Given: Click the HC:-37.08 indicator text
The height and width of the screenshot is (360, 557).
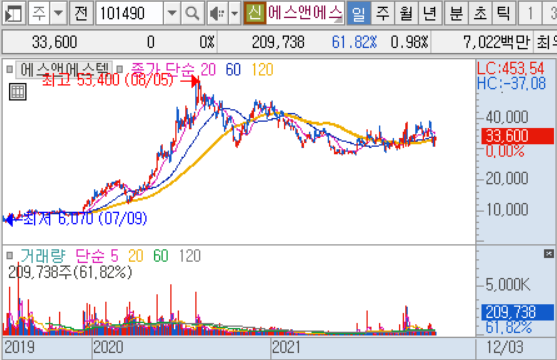Looking at the screenshot, I should [511, 83].
